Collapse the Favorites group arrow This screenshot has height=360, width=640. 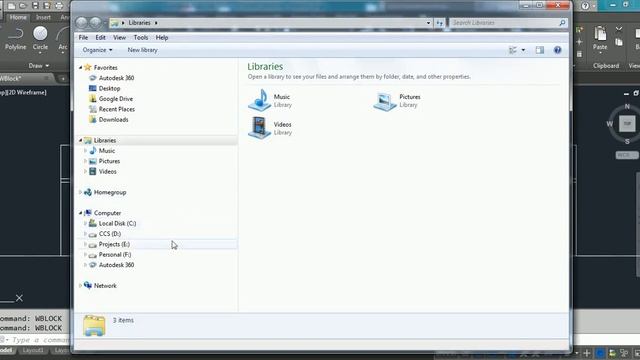80,67
